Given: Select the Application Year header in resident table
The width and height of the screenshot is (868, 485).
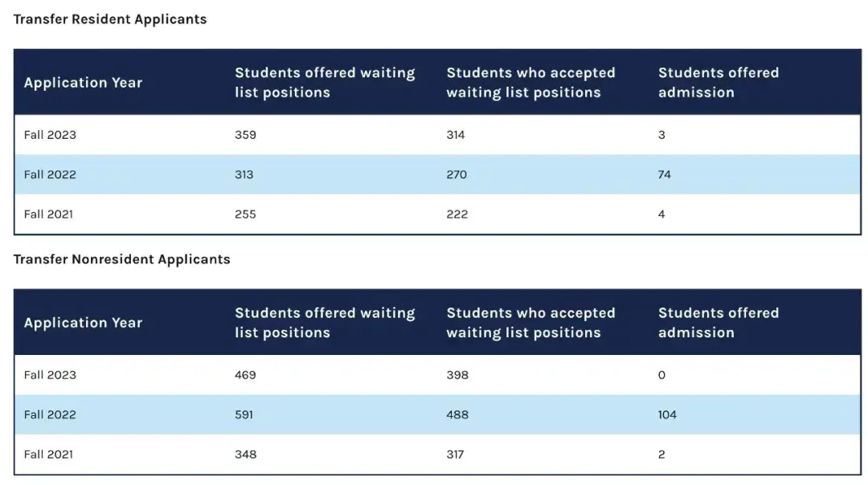Looking at the screenshot, I should (x=83, y=83).
